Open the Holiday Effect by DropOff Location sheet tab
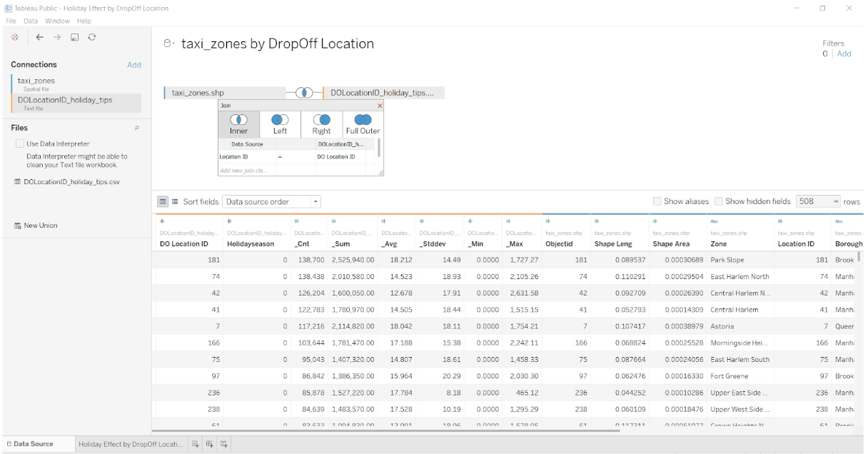The height and width of the screenshot is (454, 868). coord(131,444)
